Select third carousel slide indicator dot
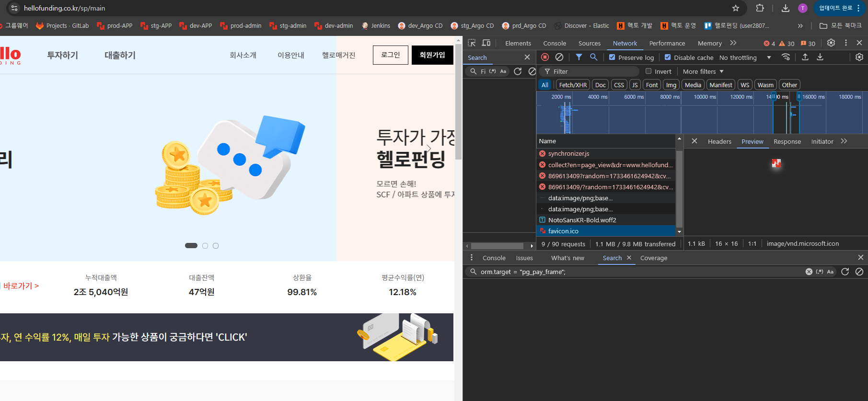The width and height of the screenshot is (868, 401). pyautogui.click(x=216, y=246)
